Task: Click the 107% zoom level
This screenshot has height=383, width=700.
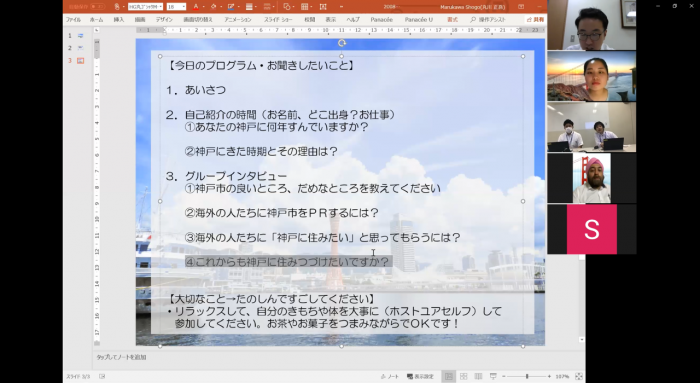Action: point(562,377)
